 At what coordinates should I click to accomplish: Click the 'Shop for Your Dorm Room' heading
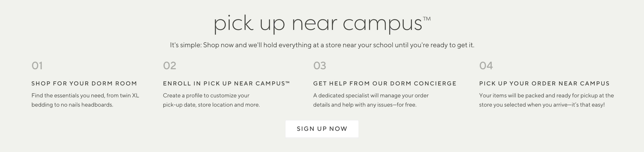[x=84, y=84]
